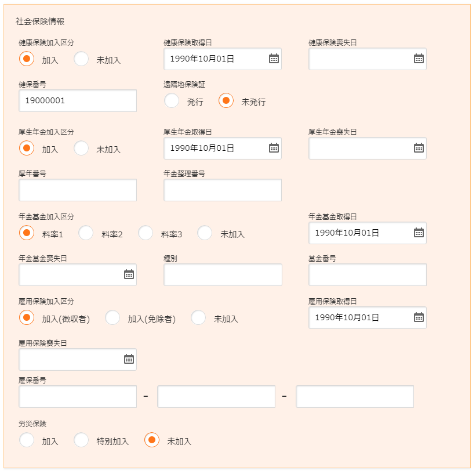Screen dimensions: 476x474
Task: Open calendar for 雇用保険取得日 date
Action: coord(419,317)
